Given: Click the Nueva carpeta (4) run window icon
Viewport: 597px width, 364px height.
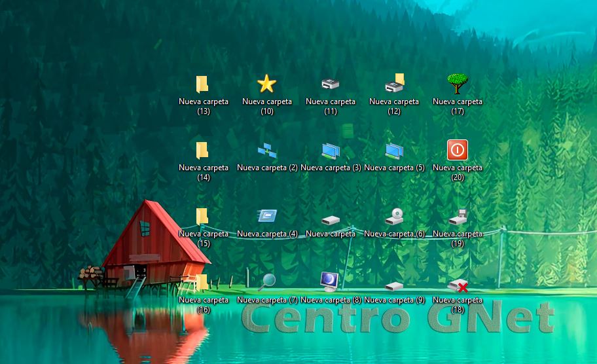Looking at the screenshot, I should [x=266, y=217].
